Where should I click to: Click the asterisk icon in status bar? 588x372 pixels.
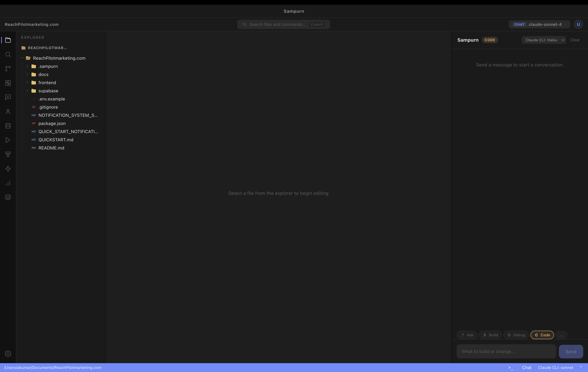[581, 367]
